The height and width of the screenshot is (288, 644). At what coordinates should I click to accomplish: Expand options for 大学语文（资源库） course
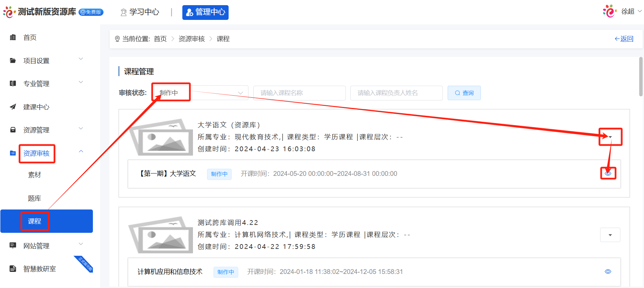point(610,137)
